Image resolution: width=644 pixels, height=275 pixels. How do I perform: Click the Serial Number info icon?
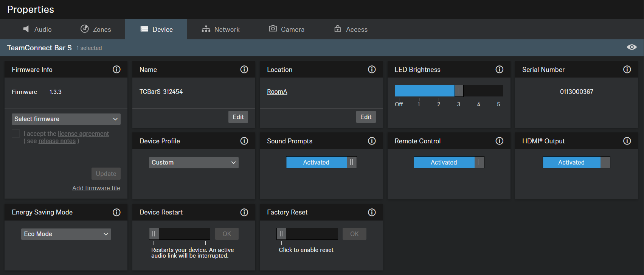[x=627, y=70]
